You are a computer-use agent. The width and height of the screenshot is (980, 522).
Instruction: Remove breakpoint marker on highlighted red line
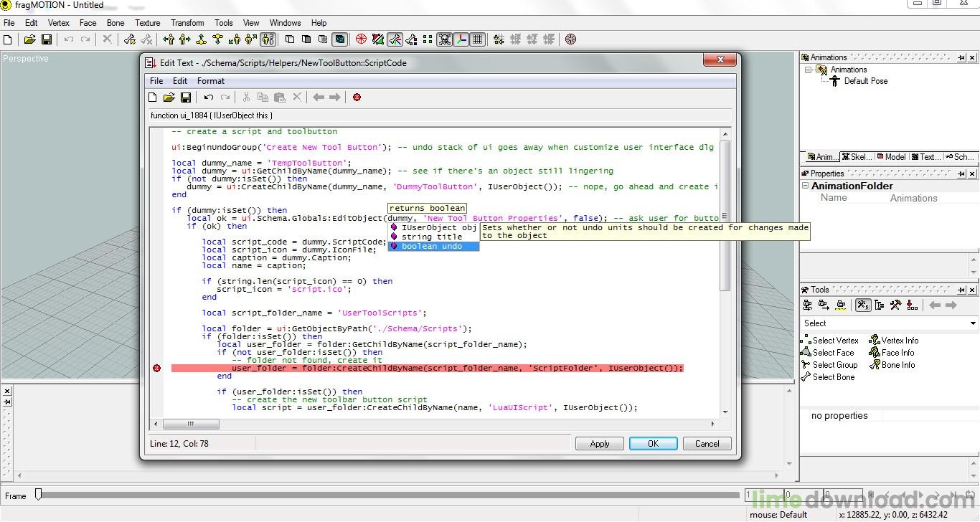click(157, 369)
